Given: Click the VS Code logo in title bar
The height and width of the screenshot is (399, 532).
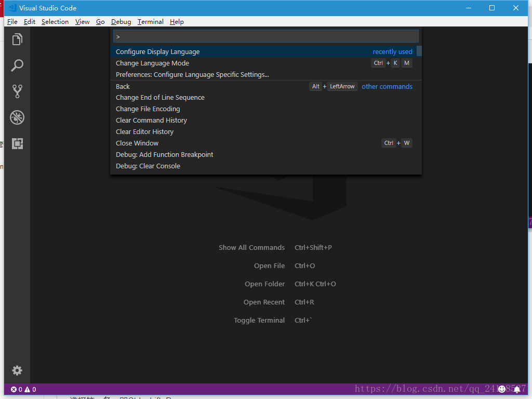Looking at the screenshot, I should click(x=13, y=8).
